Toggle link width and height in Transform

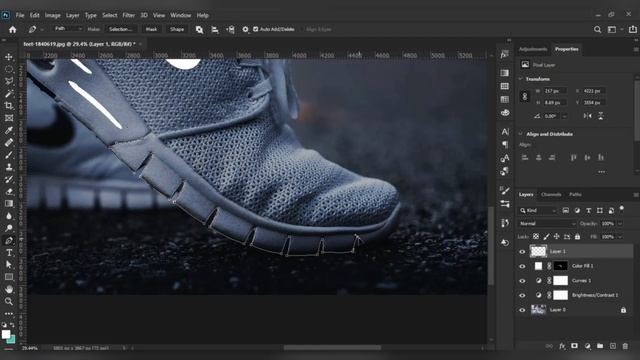[x=525, y=97]
